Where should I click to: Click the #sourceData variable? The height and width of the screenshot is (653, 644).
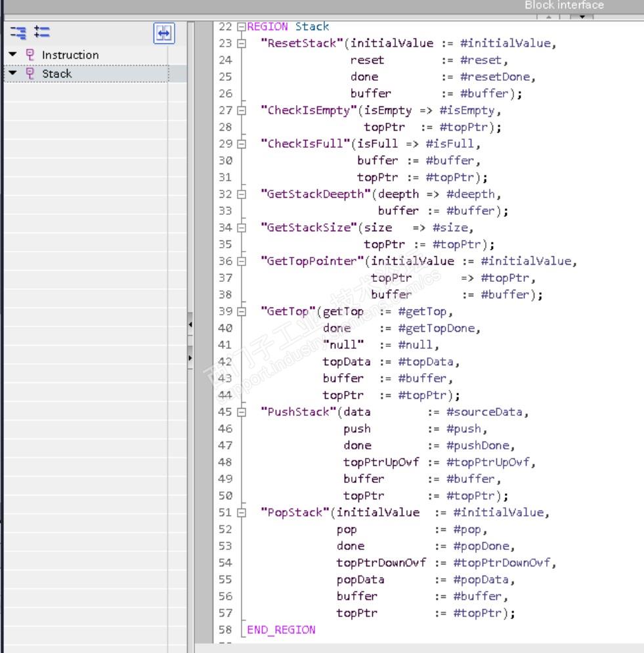click(x=484, y=412)
